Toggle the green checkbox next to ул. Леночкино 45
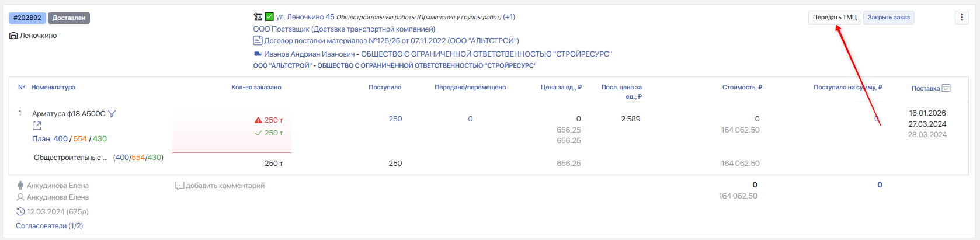Screen dimensions: 980x240 pos(269,17)
